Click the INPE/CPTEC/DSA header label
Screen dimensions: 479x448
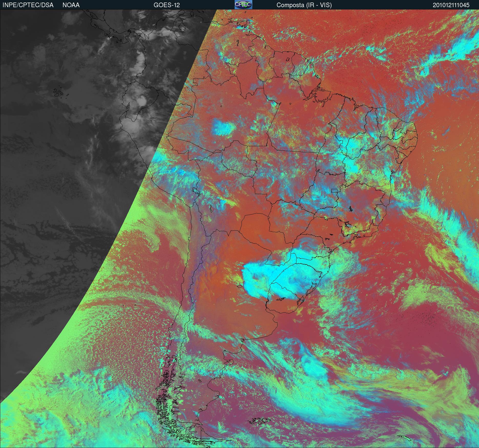pyautogui.click(x=28, y=5)
